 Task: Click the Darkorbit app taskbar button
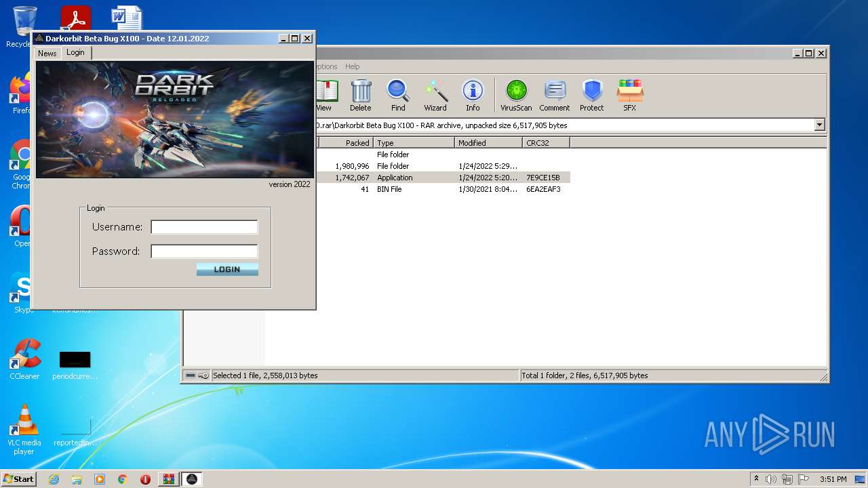point(192,479)
